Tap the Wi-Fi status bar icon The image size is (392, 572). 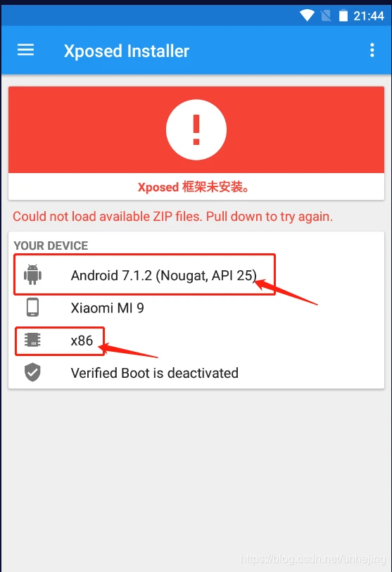(307, 15)
